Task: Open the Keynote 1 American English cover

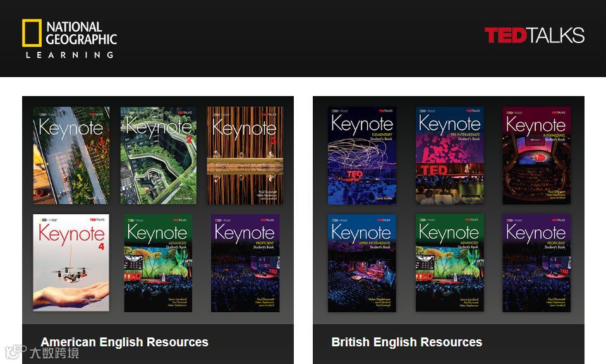Action: click(x=71, y=155)
